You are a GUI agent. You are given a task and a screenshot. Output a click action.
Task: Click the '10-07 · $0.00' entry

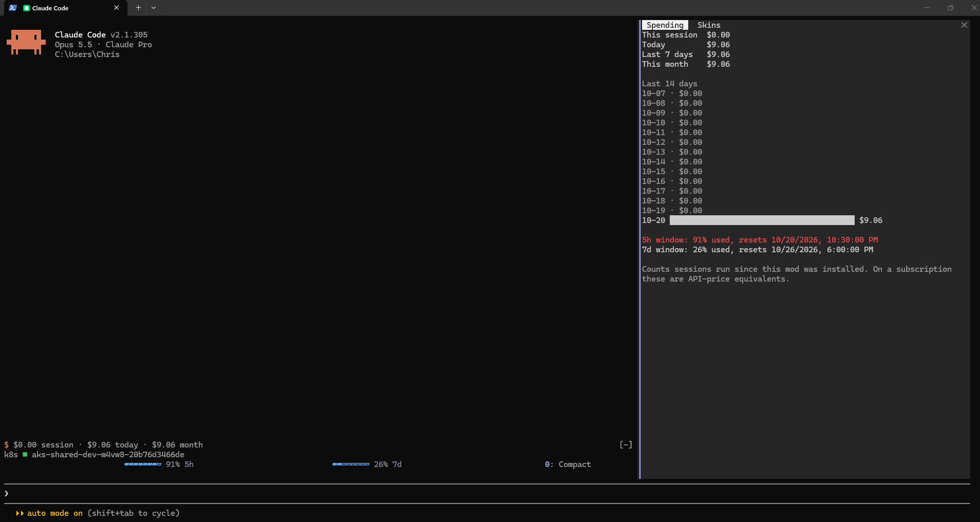point(672,94)
